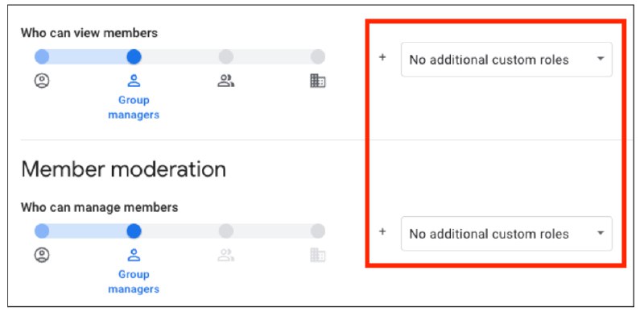Image resolution: width=644 pixels, height=312 pixels.
Task: Choose entire organization icon under view members
Action: [317, 81]
